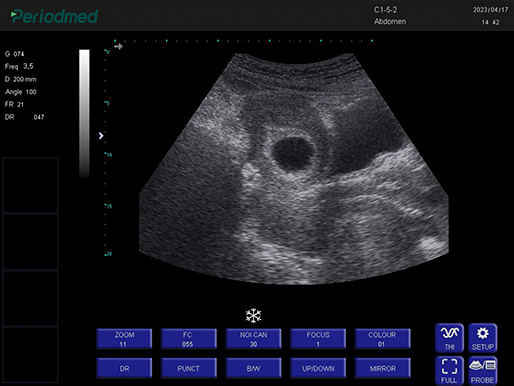Open the PROBE selection icon
The height and width of the screenshot is (386, 514).
pyautogui.click(x=483, y=370)
